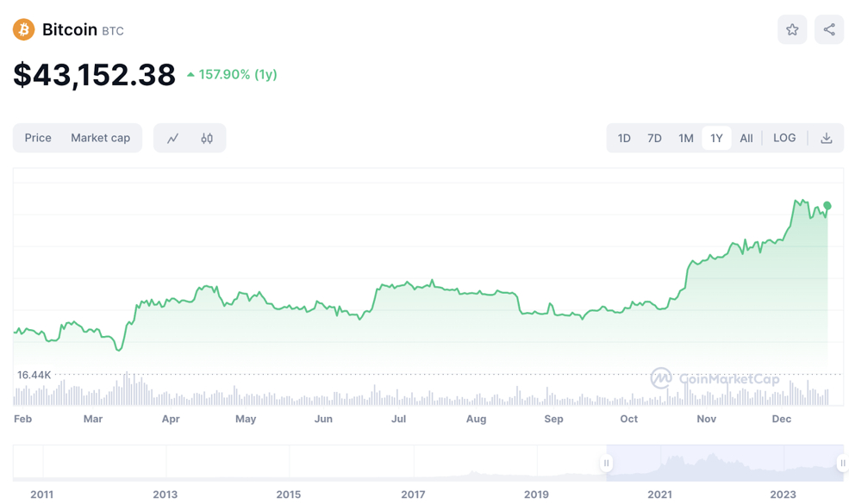This screenshot has width=849, height=504.
Task: Click the Oct month axis label
Action: (628, 419)
